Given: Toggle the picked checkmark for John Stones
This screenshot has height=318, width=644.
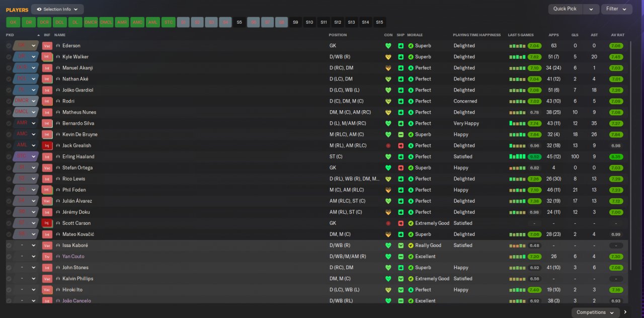Looking at the screenshot, I should click(x=9, y=267).
